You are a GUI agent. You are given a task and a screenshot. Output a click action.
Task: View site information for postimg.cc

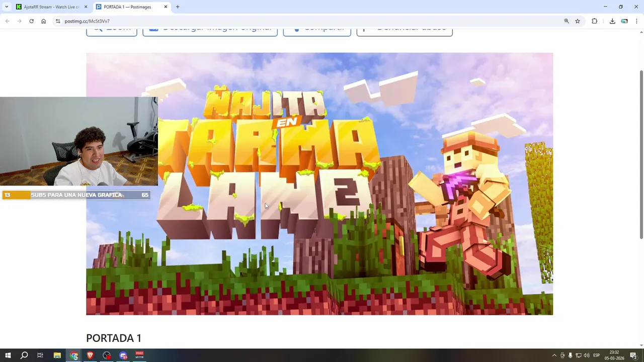(58, 21)
